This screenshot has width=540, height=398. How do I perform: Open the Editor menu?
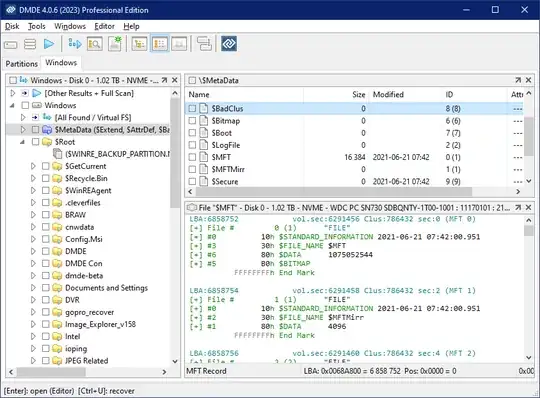(x=104, y=26)
